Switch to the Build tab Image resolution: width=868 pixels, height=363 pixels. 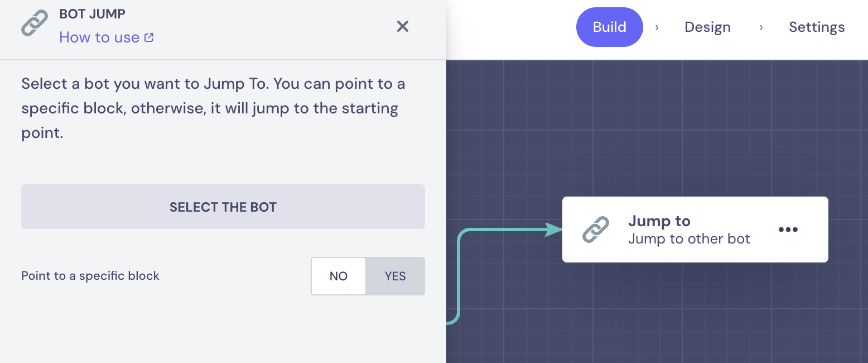tap(610, 27)
